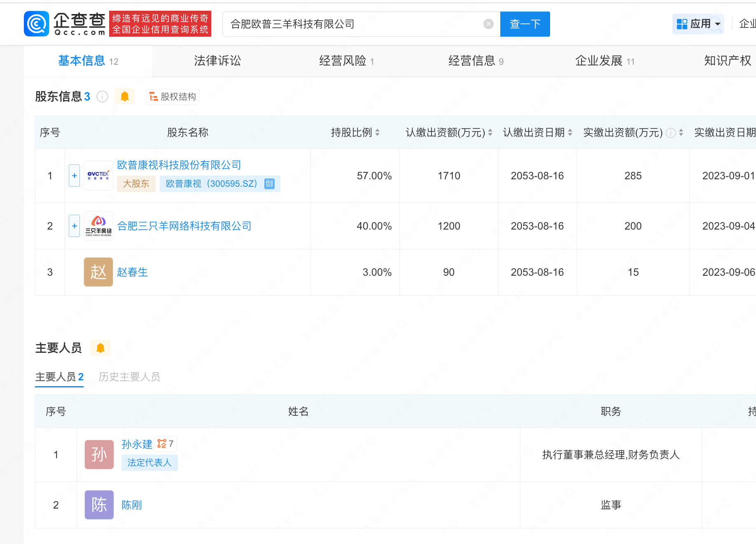Sort by 认缴出资日期 column
Image resolution: width=756 pixels, height=544 pixels.
point(570,132)
